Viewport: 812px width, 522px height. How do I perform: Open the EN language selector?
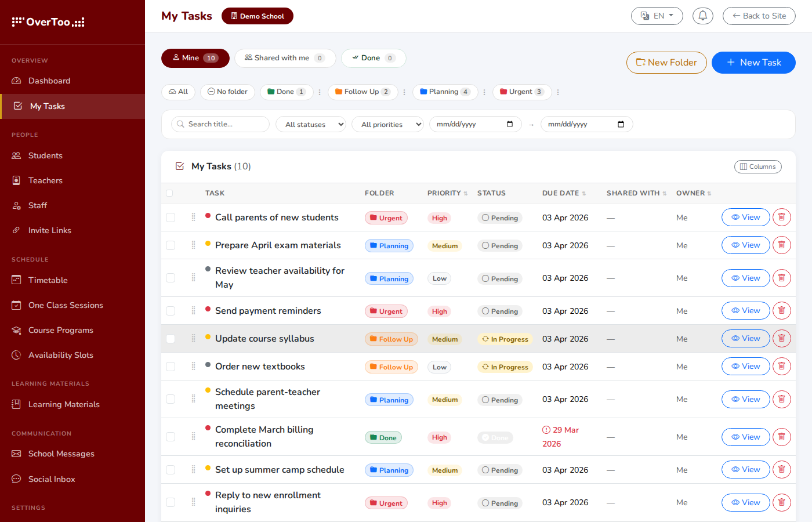click(657, 16)
